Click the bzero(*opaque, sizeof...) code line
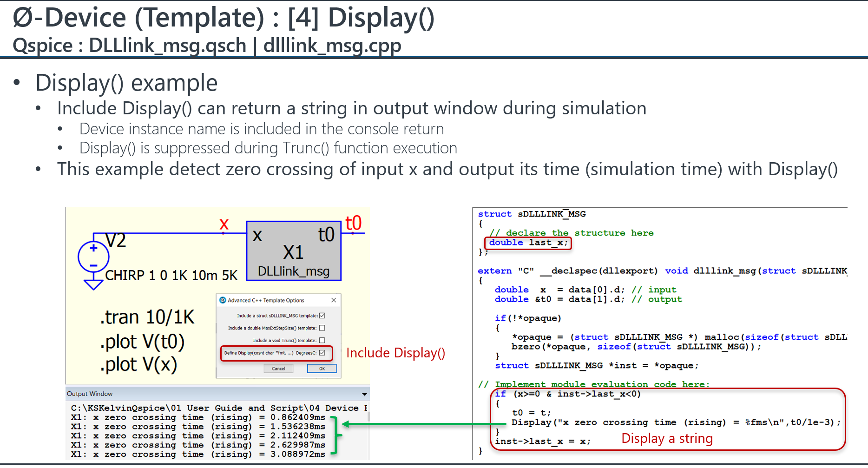This screenshot has height=468, width=868. [x=636, y=347]
